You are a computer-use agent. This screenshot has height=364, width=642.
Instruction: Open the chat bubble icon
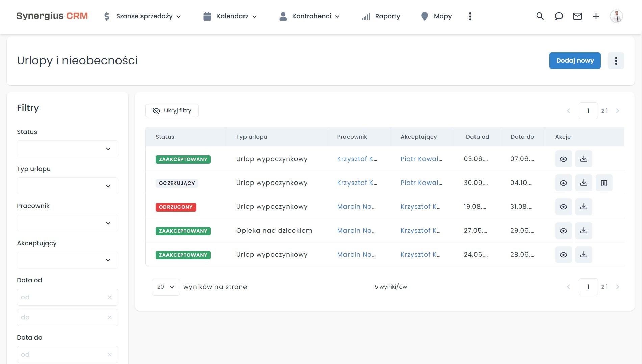pos(559,16)
